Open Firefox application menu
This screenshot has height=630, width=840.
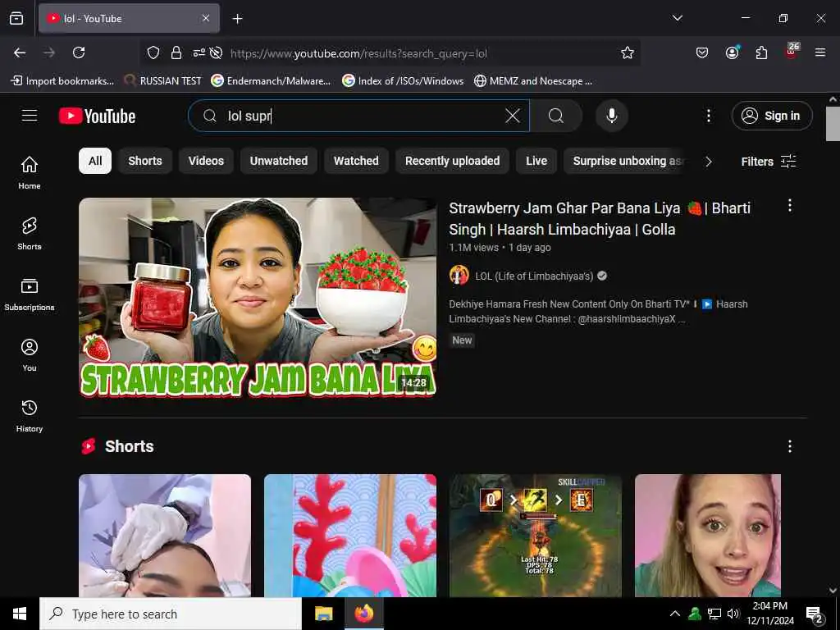(820, 52)
